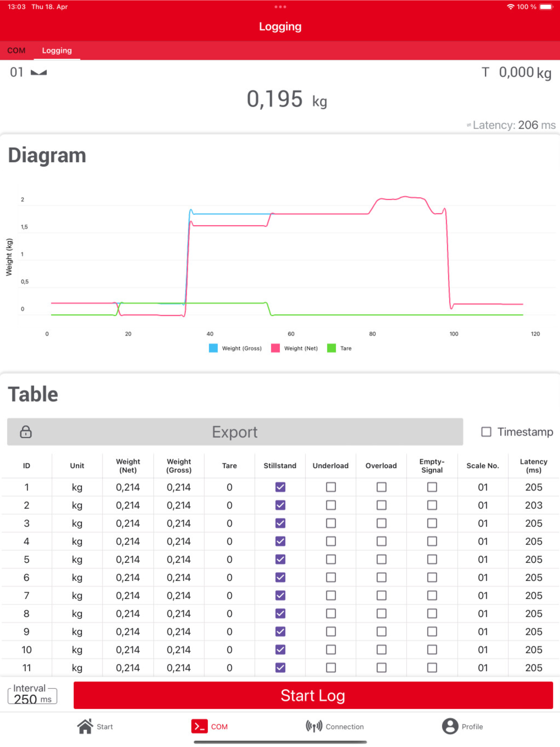Toggle the green Tare legend swatch
This screenshot has width=560, height=747.
[331, 348]
